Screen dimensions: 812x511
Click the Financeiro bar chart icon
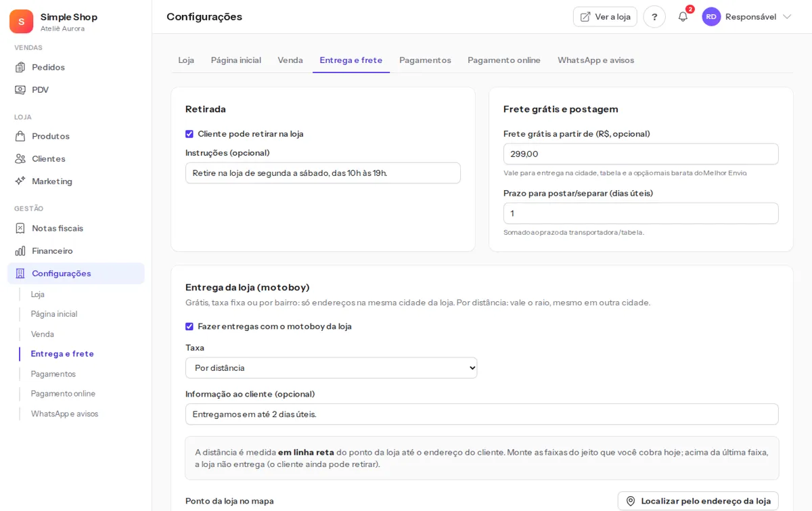click(20, 250)
